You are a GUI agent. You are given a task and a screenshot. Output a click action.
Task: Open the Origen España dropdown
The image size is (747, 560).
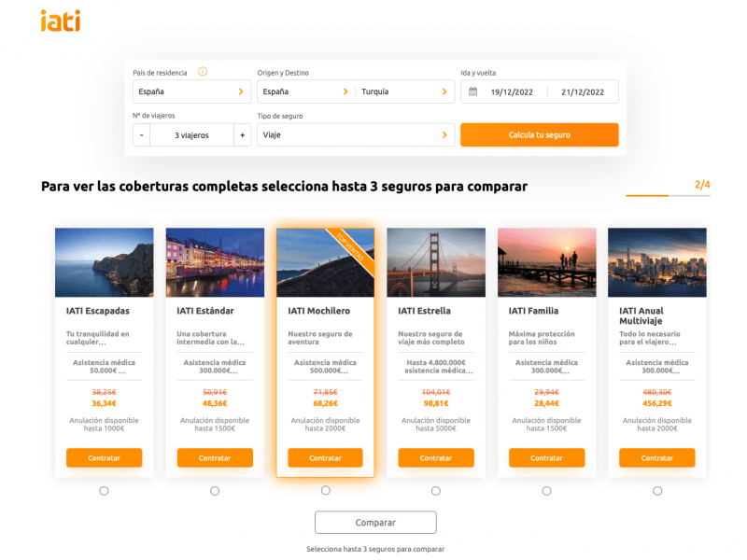(306, 91)
